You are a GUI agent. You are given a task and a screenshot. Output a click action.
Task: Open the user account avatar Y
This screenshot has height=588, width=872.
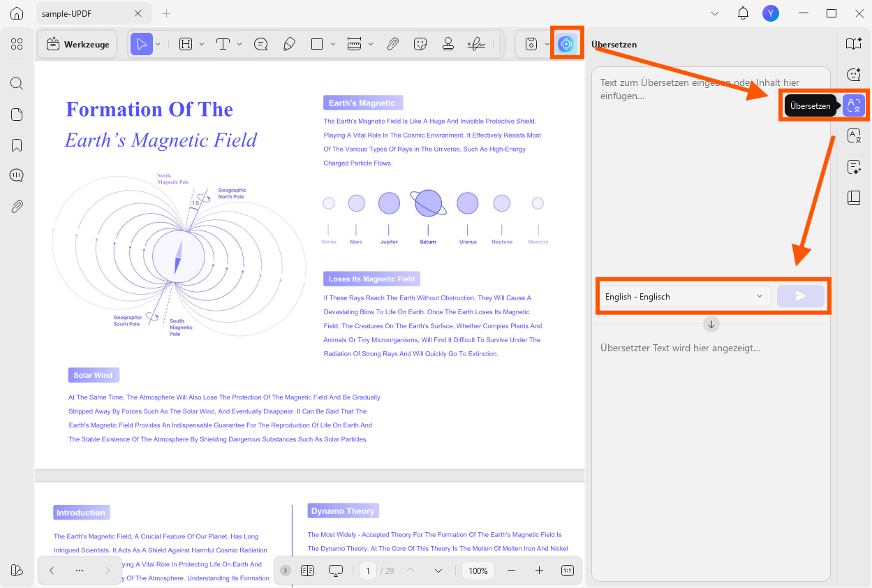click(771, 13)
